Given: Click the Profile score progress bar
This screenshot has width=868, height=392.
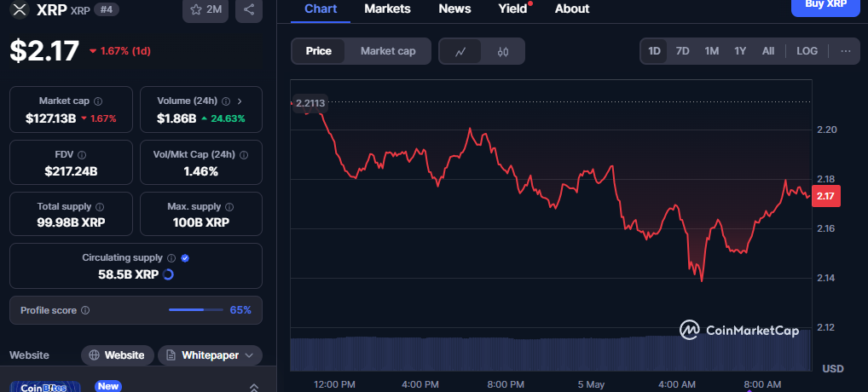Looking at the screenshot, I should coord(195,310).
